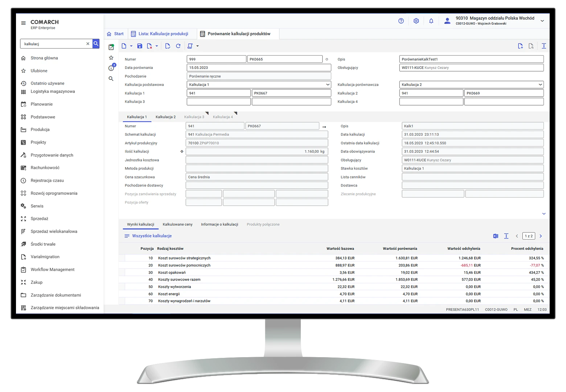
Task: Open Workflow Management in sidebar
Action: (x=52, y=270)
